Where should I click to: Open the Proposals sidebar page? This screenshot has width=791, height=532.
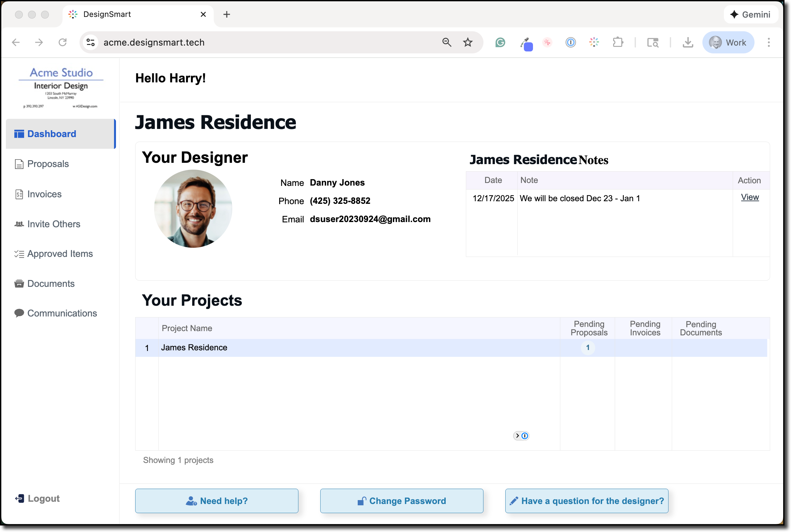tap(48, 164)
